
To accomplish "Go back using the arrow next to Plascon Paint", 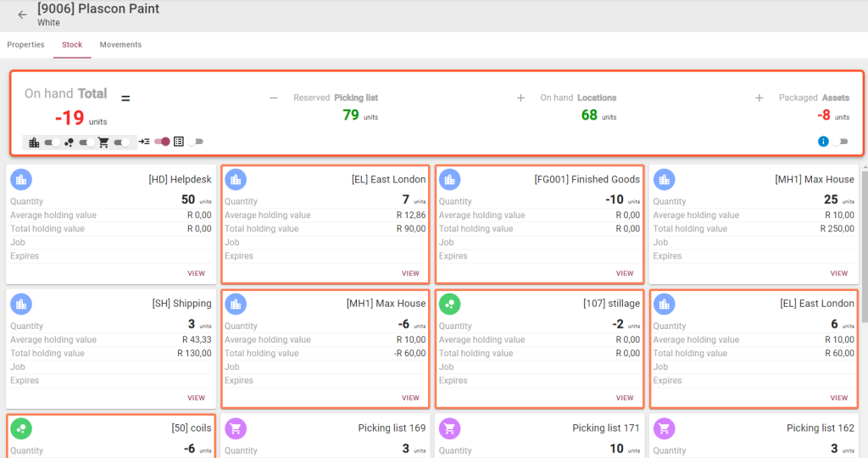I will [x=22, y=15].
